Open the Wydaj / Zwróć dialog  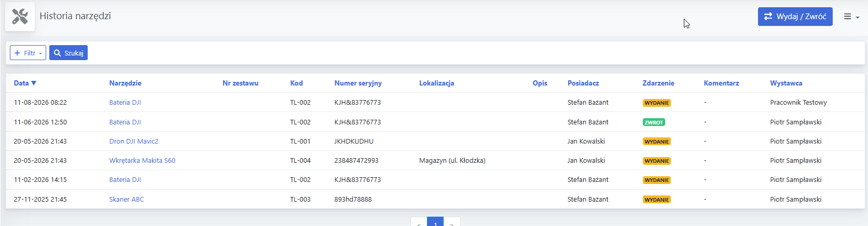click(x=795, y=17)
